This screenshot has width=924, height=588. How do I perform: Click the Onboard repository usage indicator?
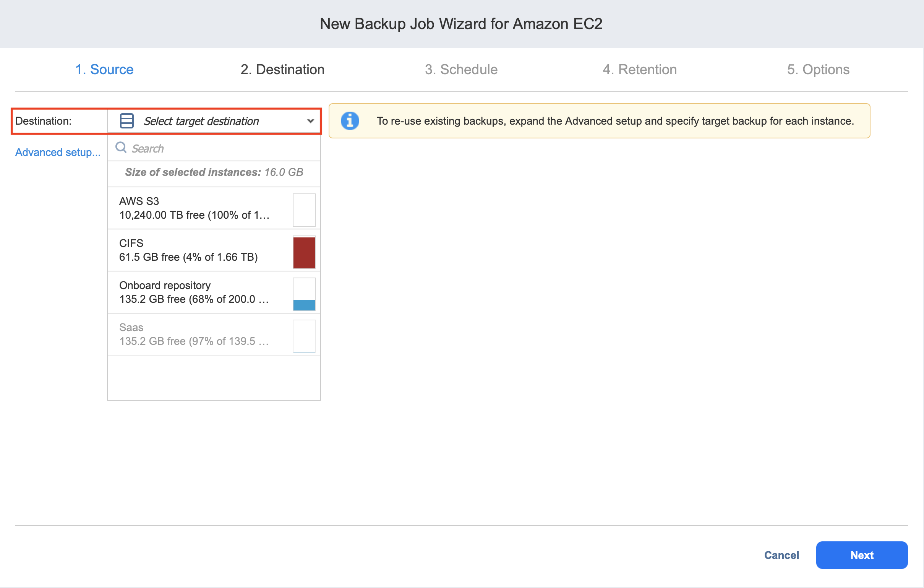[x=304, y=294]
